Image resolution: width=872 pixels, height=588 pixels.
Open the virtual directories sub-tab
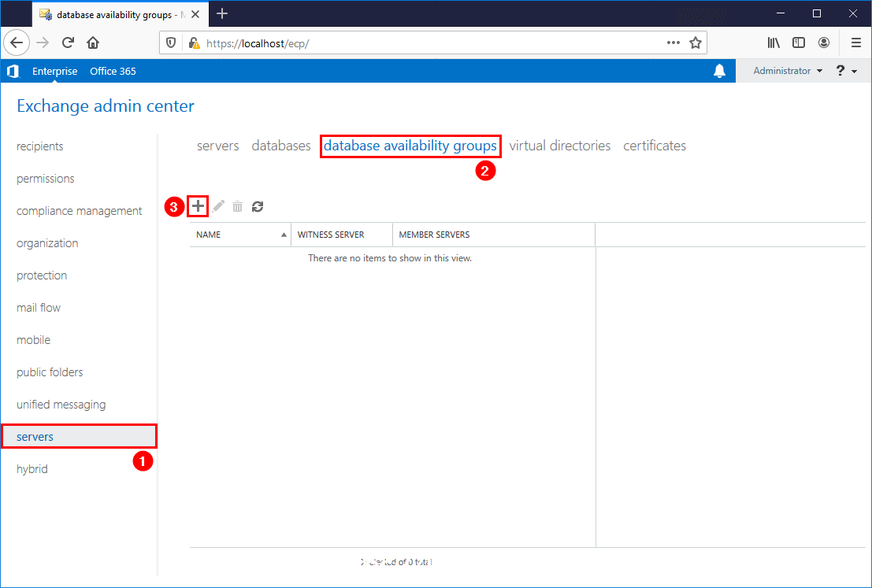tap(559, 146)
